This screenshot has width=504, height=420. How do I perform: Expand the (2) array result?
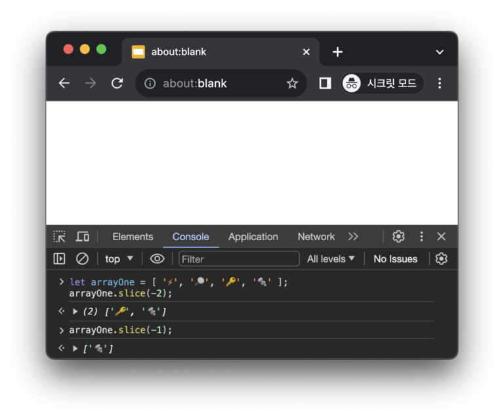tap(75, 311)
